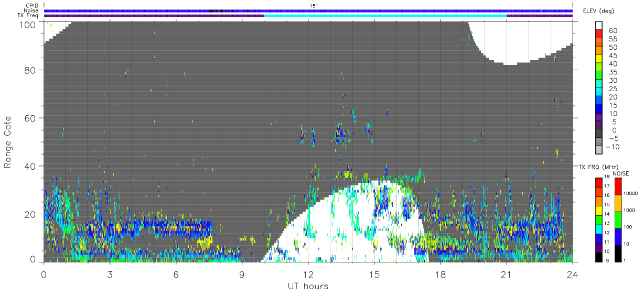Click the Range Gate axis tick '20'
The image size is (644, 297).
pyautogui.click(x=30, y=214)
